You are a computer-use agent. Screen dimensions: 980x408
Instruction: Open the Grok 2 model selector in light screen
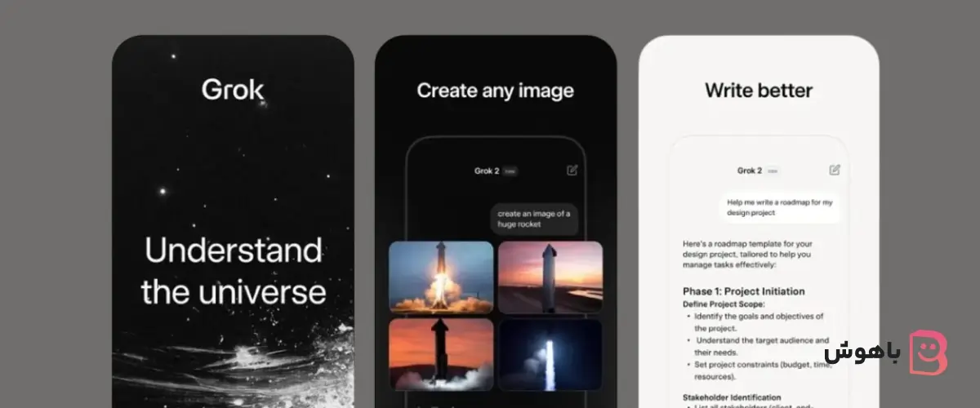click(x=750, y=171)
